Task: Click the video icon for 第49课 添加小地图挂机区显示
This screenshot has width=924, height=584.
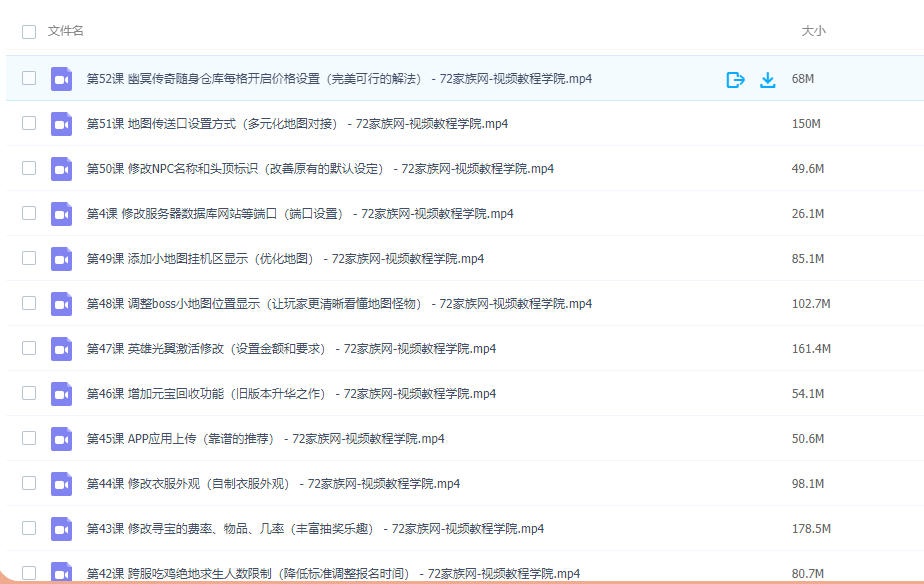Action: 62,259
